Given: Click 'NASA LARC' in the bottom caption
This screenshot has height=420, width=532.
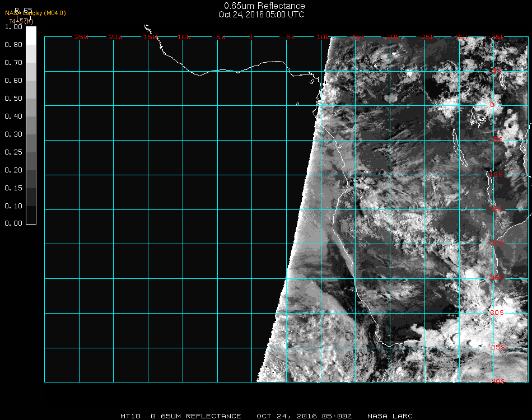Looking at the screenshot, I should point(390,416).
